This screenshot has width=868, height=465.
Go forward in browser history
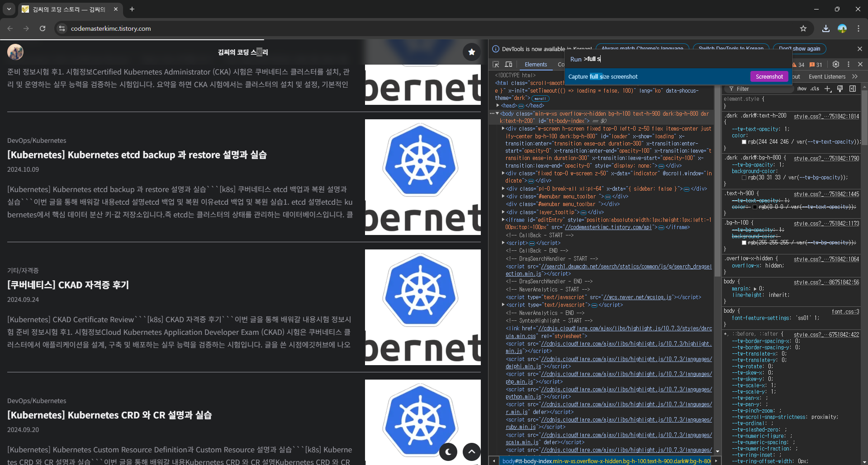click(26, 28)
